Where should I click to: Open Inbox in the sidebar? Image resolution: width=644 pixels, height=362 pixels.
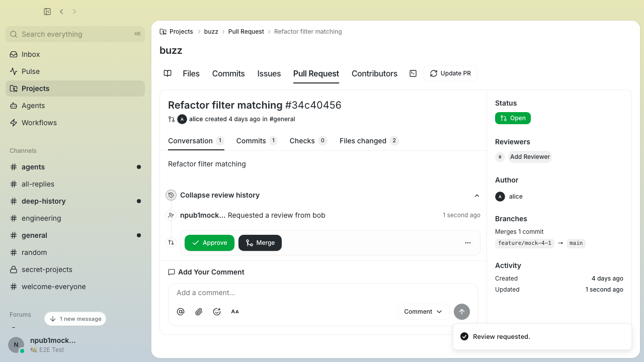pos(75,54)
